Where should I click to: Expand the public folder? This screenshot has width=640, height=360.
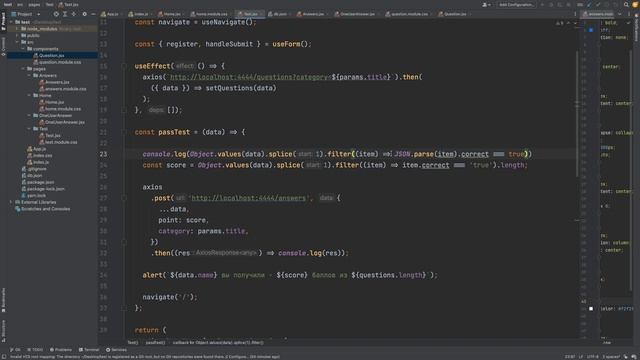[17, 36]
